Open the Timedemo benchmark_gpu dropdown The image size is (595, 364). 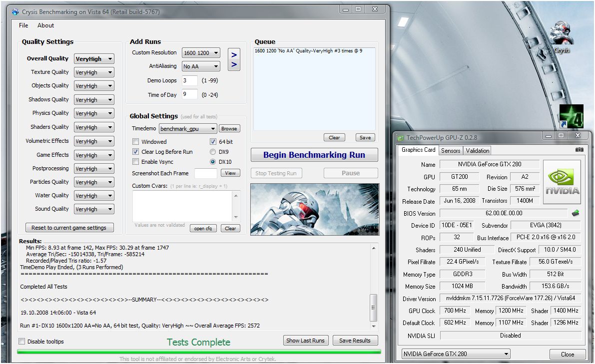(x=188, y=129)
